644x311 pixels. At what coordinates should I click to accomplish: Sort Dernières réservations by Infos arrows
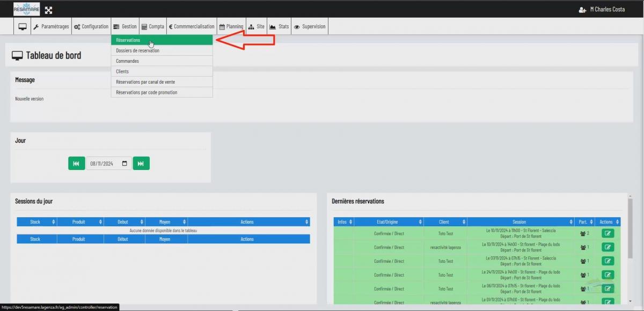[350, 222]
